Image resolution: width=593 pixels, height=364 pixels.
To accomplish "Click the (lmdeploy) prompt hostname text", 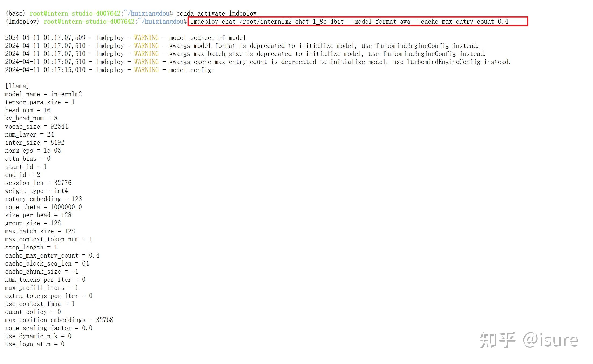I will tap(89, 22).
